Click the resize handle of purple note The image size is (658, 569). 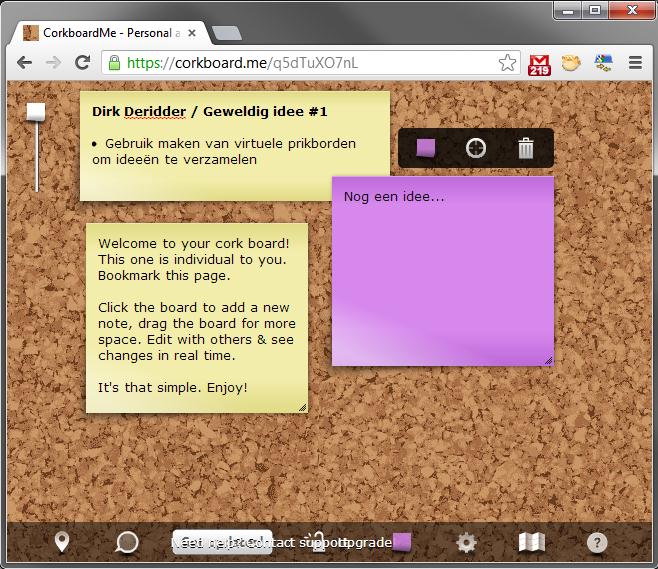click(548, 360)
